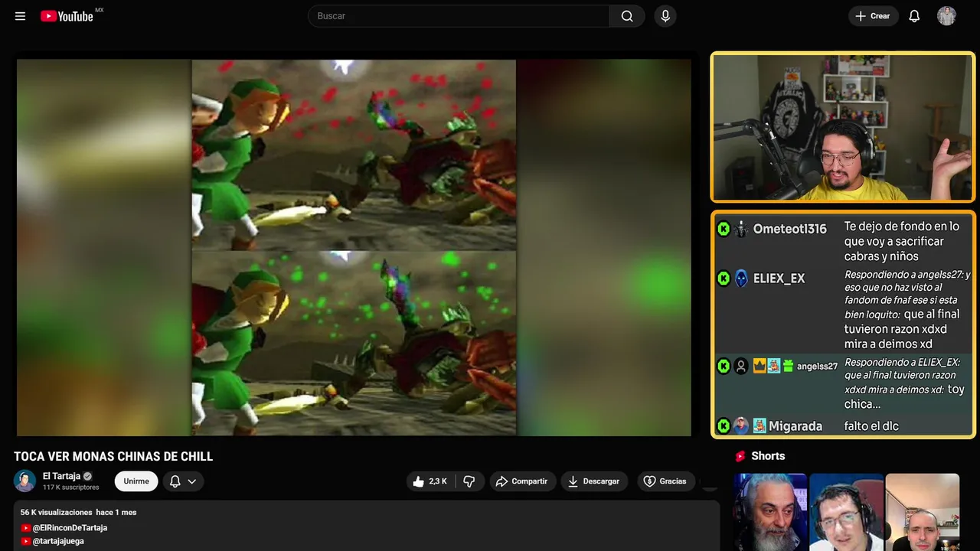Open the Short with white-bearded man
Viewport: 980px width, 551px height.
click(770, 512)
